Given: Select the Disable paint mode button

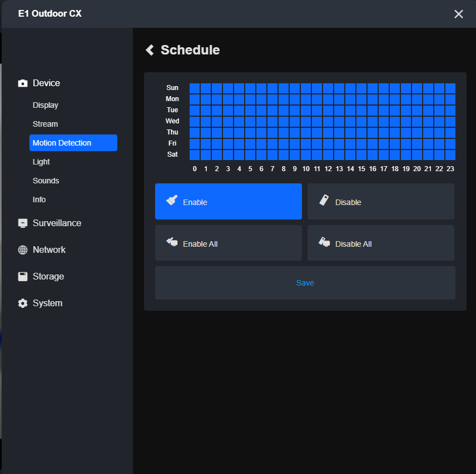Looking at the screenshot, I should coord(381,201).
